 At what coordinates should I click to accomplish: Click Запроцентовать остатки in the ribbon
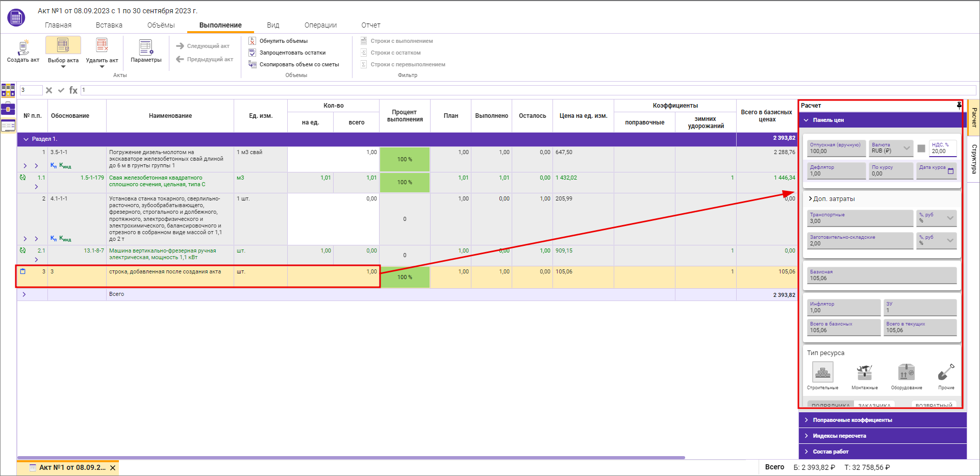coord(292,53)
